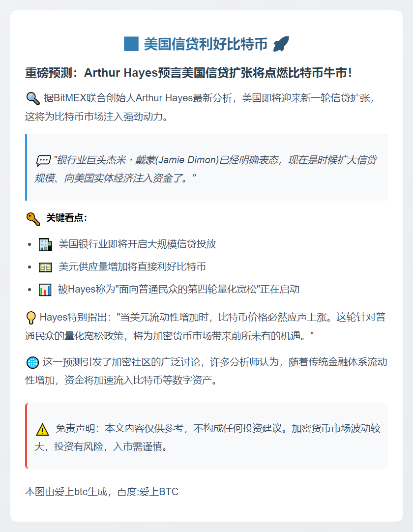This screenshot has height=532, width=413.
Task: Click the blue square icon before the title
Action: [131, 44]
